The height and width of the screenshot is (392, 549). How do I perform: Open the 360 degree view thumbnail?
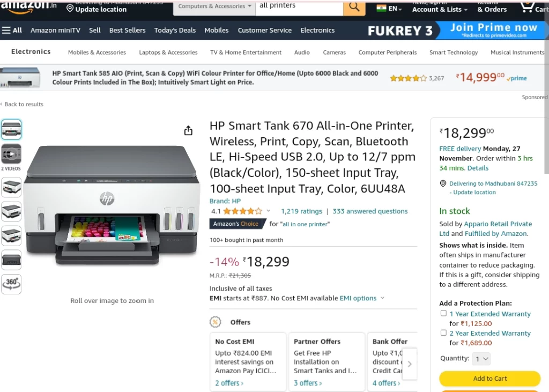tap(11, 284)
